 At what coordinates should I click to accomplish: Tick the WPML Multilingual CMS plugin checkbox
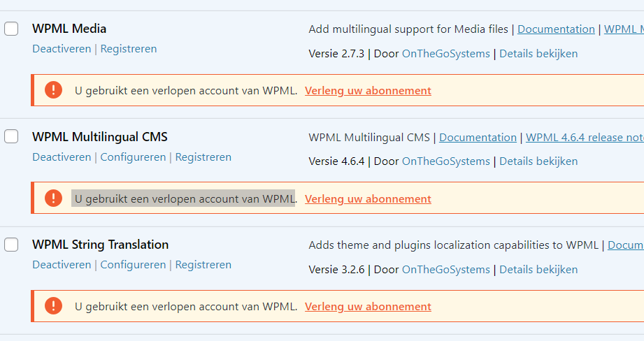click(11, 136)
